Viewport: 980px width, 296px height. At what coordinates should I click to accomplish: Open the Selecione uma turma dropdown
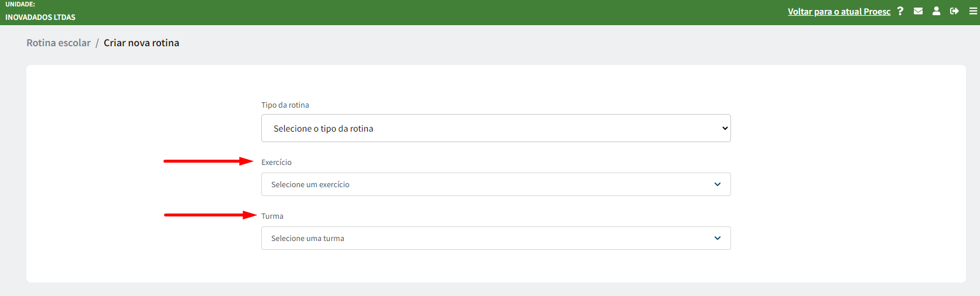click(x=496, y=238)
